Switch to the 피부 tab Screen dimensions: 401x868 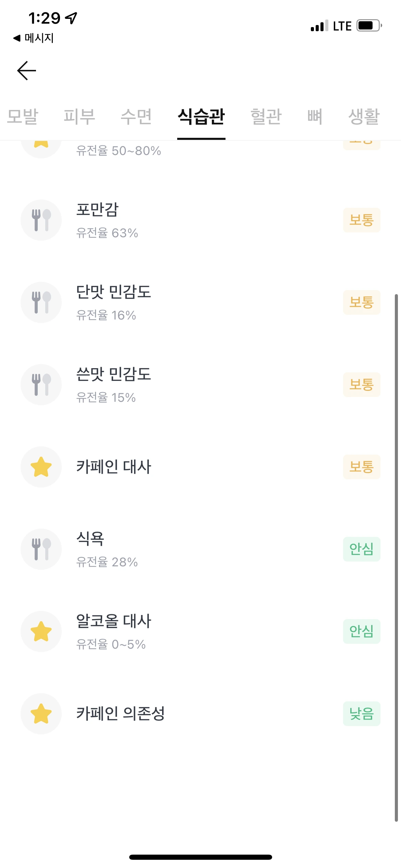pos(79,117)
